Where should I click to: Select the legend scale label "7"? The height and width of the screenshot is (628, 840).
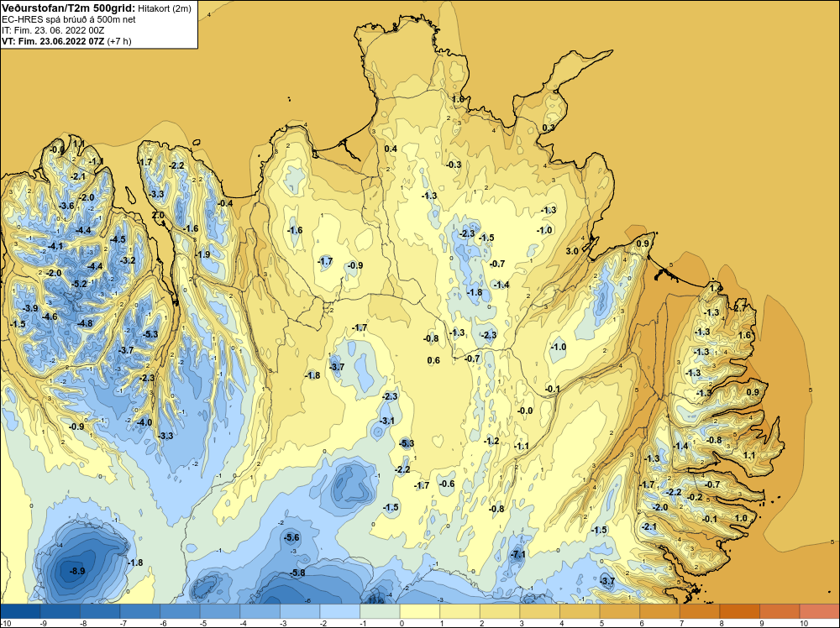pos(682,623)
